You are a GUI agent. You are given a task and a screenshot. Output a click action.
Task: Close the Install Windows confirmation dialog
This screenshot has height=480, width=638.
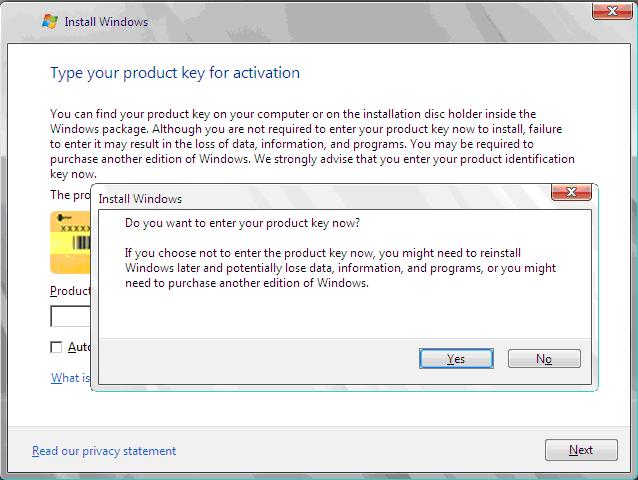tap(571, 193)
